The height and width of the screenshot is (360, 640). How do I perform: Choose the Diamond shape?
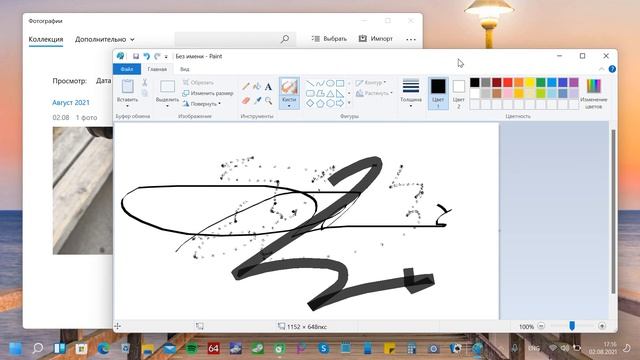tap(310, 103)
